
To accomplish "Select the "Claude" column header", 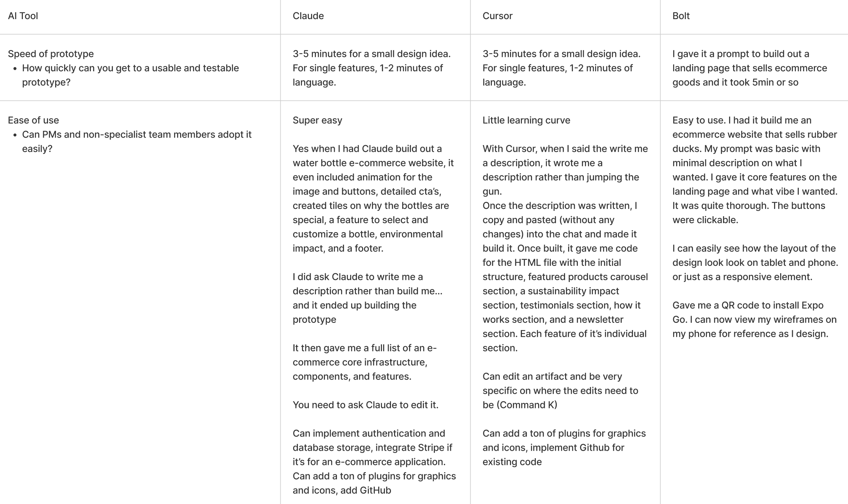I will [x=308, y=16].
